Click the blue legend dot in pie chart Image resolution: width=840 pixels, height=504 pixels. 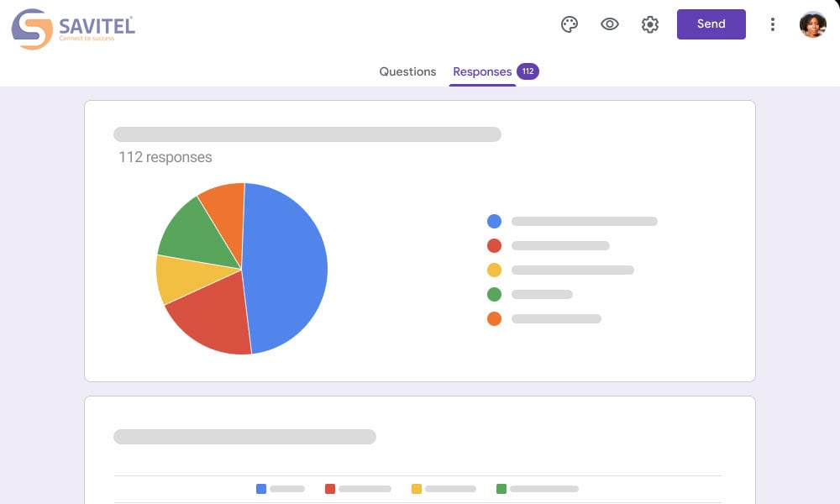(494, 221)
